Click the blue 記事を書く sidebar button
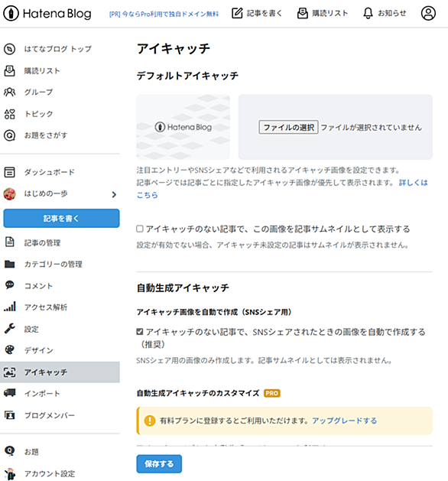 click(61, 219)
